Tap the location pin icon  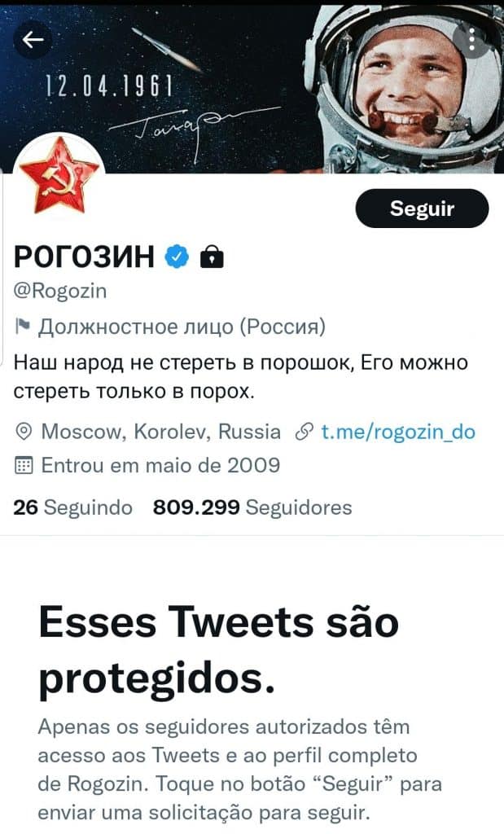pos(24,432)
